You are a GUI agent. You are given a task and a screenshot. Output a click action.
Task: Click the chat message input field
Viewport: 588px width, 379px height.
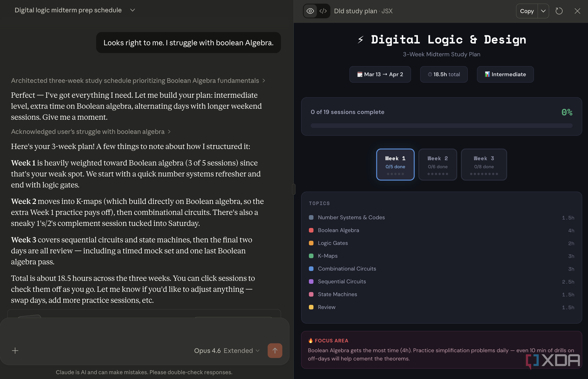[x=144, y=331]
